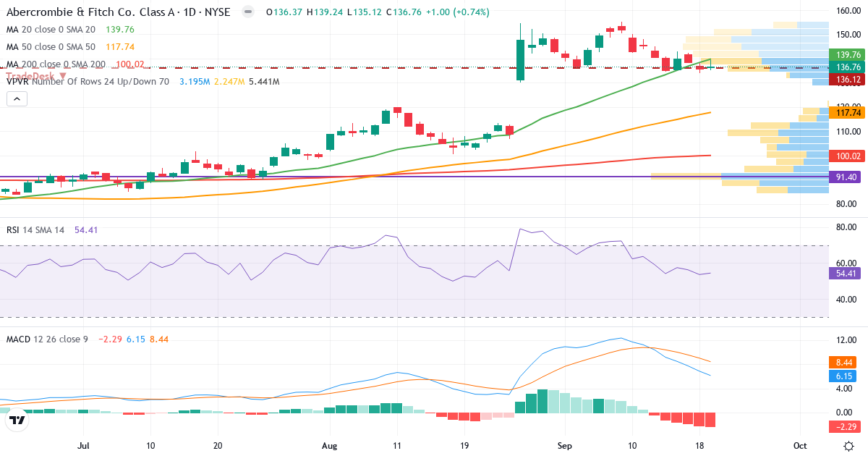
Task: Select the MACD 12 26 close 9 legend
Action: point(47,339)
